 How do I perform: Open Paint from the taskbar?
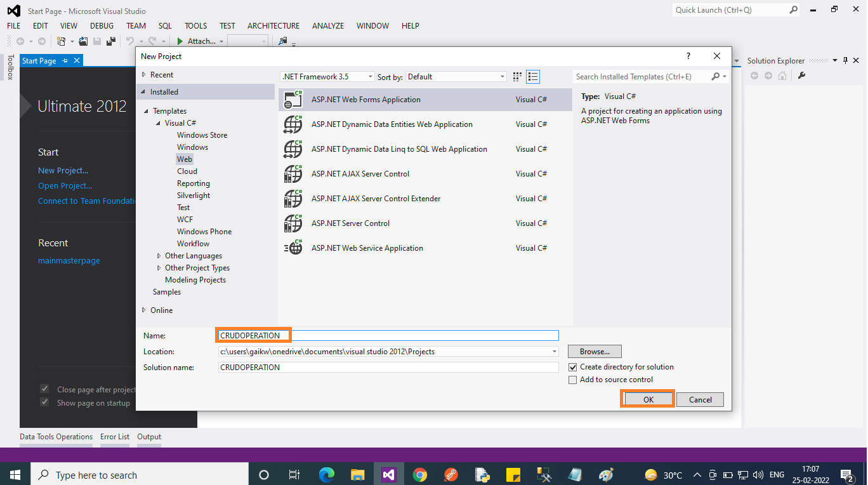[606, 475]
